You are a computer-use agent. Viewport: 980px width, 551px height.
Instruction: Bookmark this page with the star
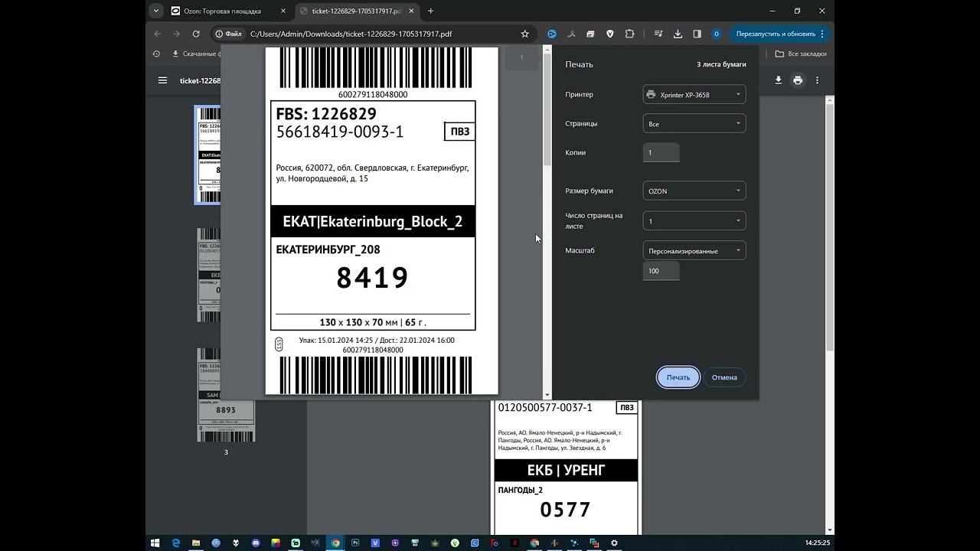click(x=524, y=34)
